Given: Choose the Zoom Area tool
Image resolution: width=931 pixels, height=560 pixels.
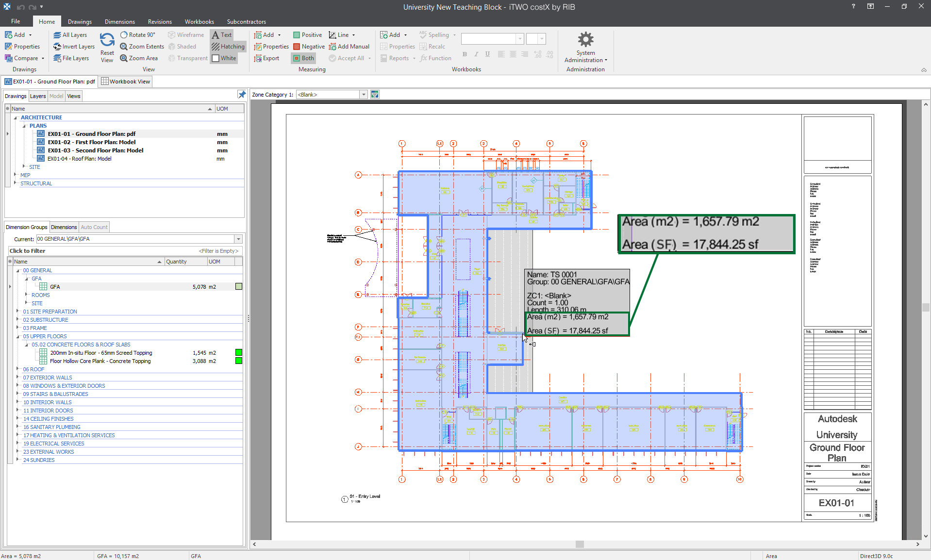Looking at the screenshot, I should [139, 58].
